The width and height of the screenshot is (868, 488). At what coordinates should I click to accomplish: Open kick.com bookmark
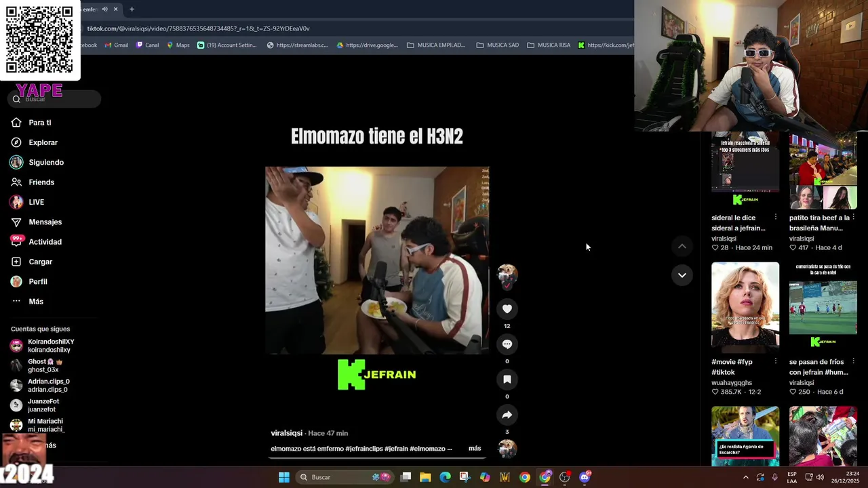606,45
